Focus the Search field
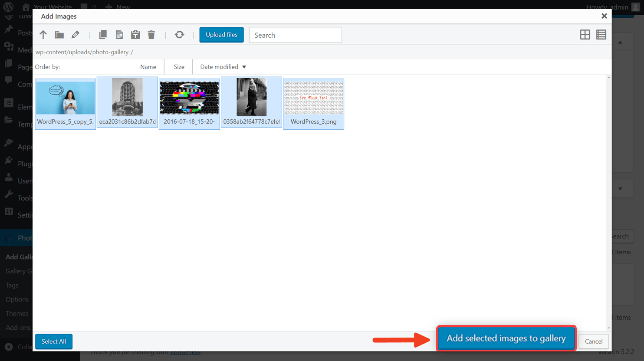This screenshot has height=361, width=644. click(x=296, y=35)
